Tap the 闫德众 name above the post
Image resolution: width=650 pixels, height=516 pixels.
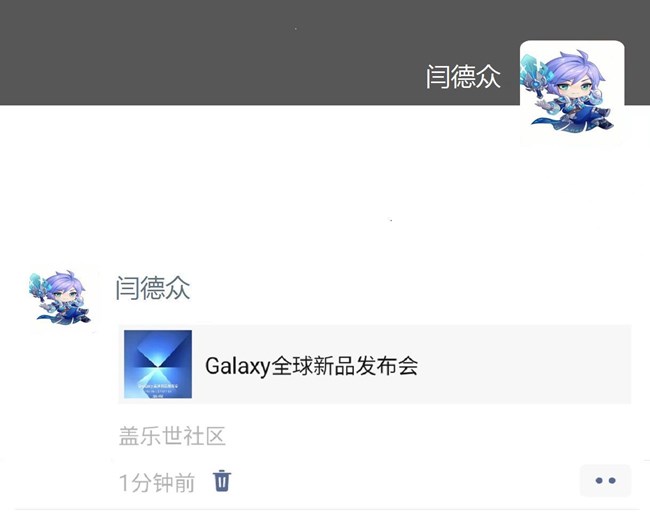[153, 288]
